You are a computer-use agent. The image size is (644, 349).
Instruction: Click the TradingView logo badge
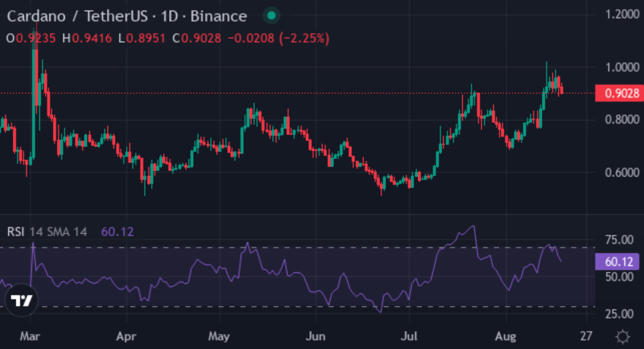click(21, 300)
